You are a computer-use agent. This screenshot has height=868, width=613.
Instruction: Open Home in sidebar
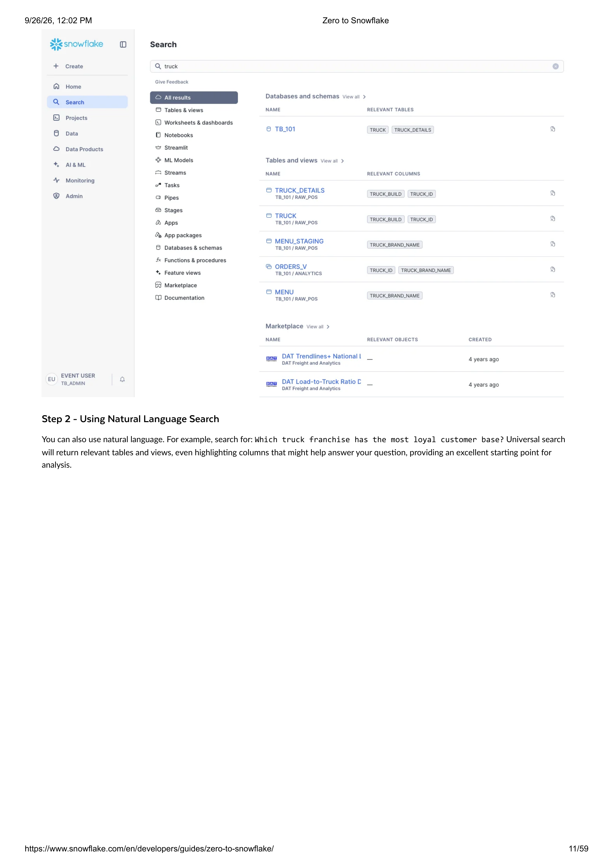[87, 87]
